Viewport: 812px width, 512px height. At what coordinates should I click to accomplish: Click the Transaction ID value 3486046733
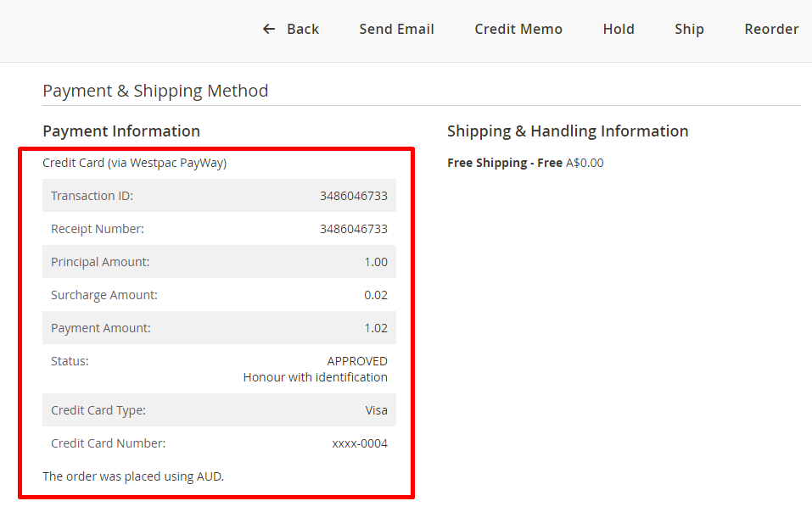click(x=353, y=196)
